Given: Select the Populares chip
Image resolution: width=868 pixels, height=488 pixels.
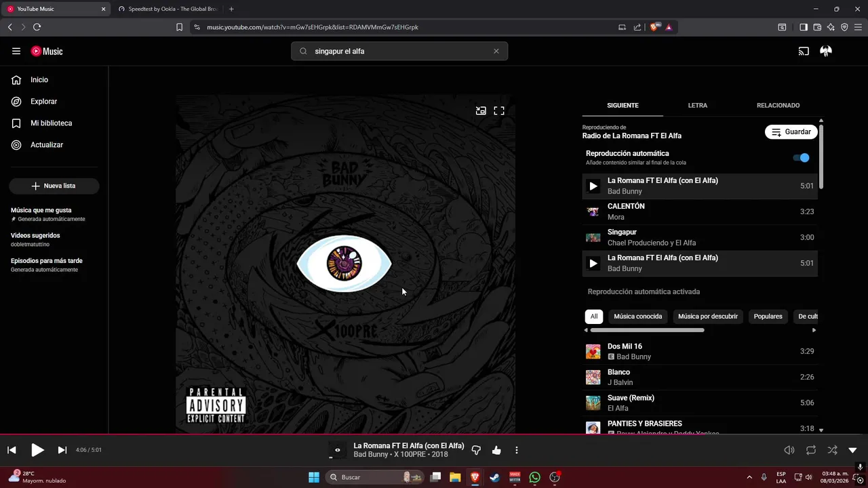Looking at the screenshot, I should (x=768, y=317).
